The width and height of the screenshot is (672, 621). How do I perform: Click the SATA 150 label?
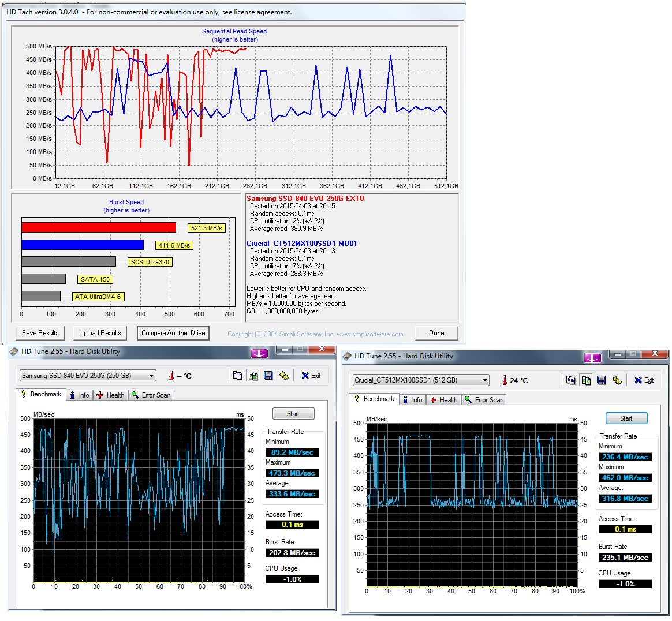pos(95,279)
